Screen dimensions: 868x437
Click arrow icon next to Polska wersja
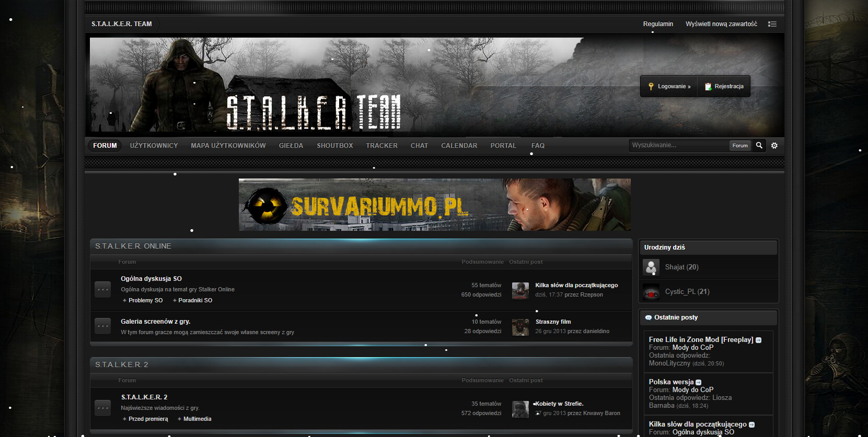(699, 382)
